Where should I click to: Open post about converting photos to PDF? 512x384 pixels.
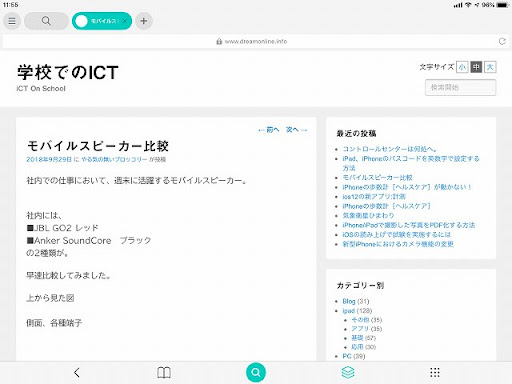409,225
